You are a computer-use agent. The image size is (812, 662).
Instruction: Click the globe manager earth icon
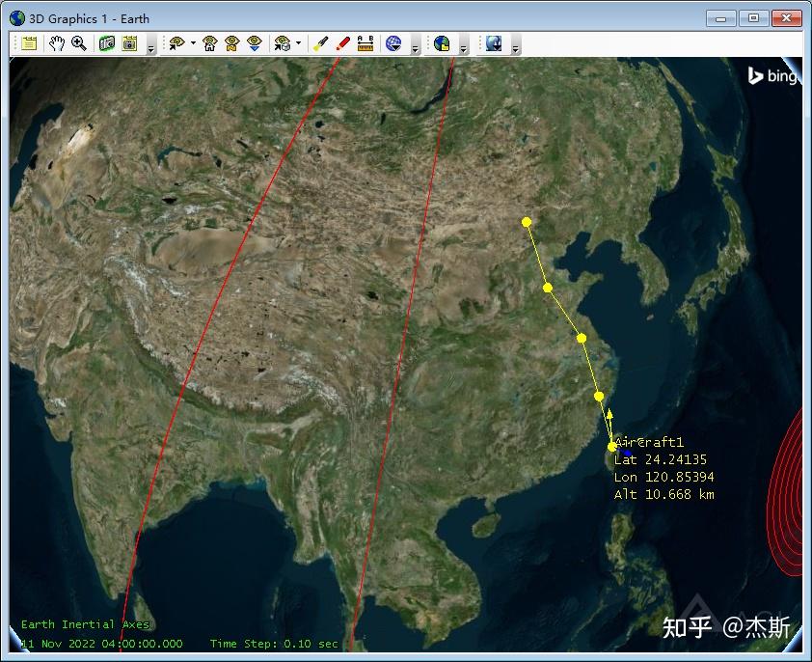click(442, 43)
